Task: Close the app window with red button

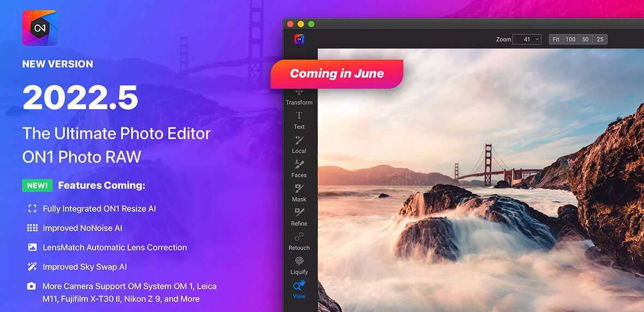Action: point(290,24)
